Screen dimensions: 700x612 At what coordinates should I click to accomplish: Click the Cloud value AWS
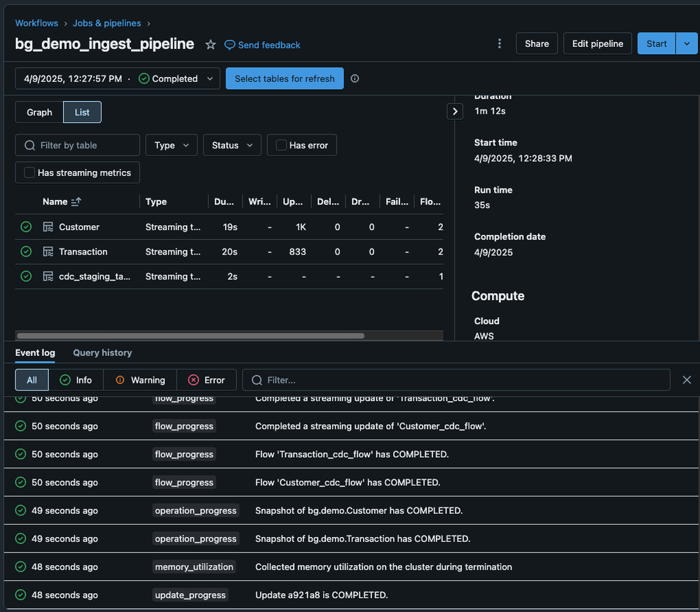pos(484,336)
